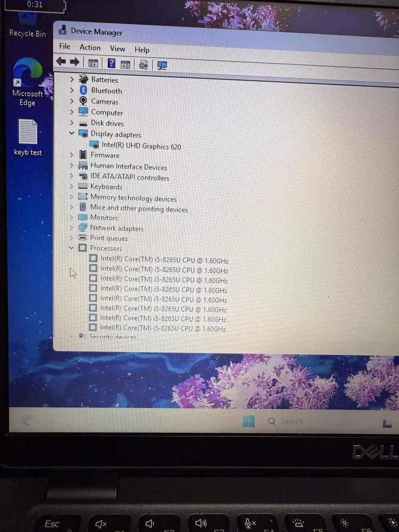Select the Print queues label
Viewport: 399px width, 532px height.
click(109, 238)
